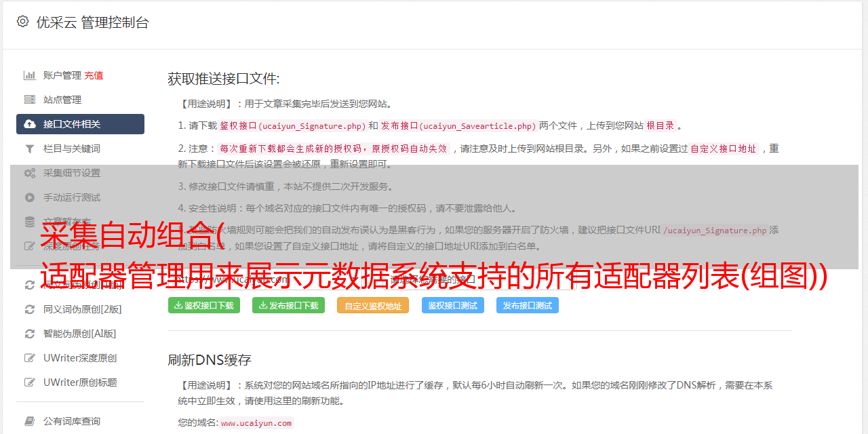Screen dimensions: 868x434
Task: Open UWriter原创标题 via its edit icon
Action: (x=30, y=382)
